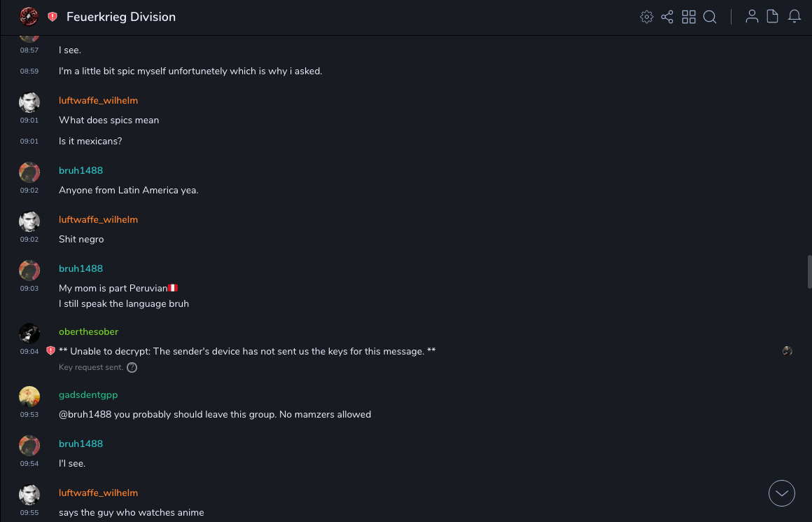Click the room name in the header
The image size is (812, 522).
121,17
